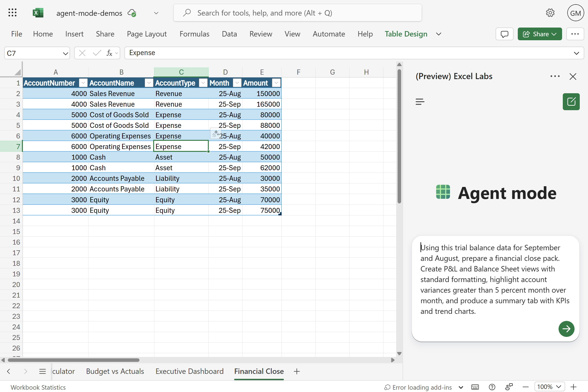
Task: Click the accessibility keyboard icon in status bar
Action: click(475, 387)
